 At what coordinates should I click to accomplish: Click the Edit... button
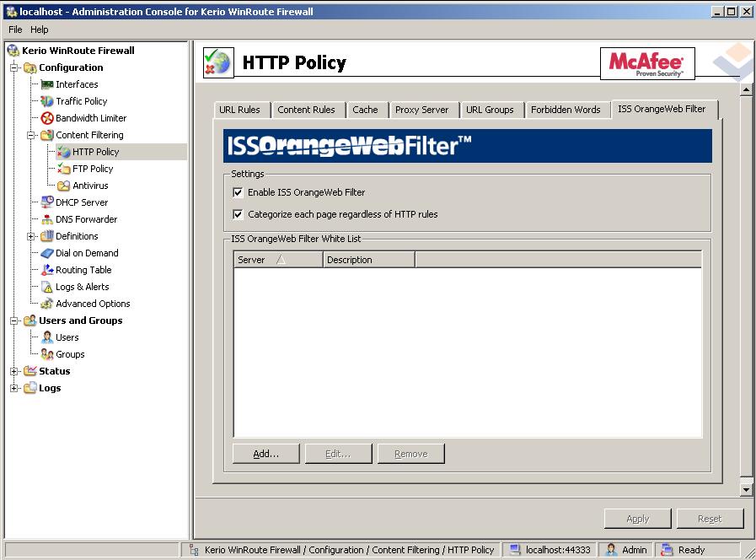pos(339,454)
